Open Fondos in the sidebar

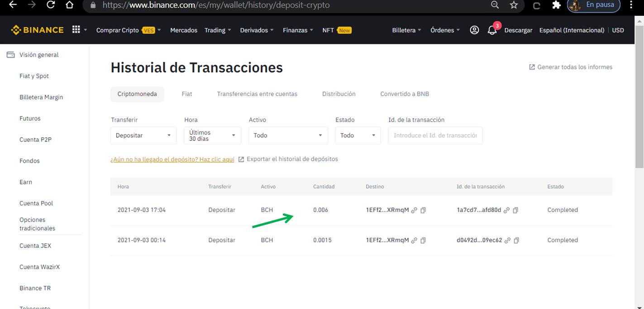[29, 161]
